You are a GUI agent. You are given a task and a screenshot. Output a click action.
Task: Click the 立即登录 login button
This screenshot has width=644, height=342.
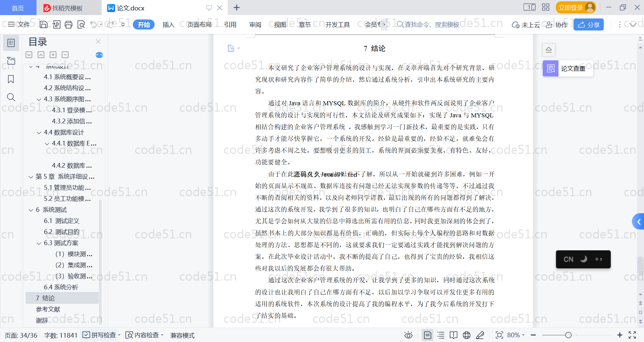pyautogui.click(x=576, y=7)
